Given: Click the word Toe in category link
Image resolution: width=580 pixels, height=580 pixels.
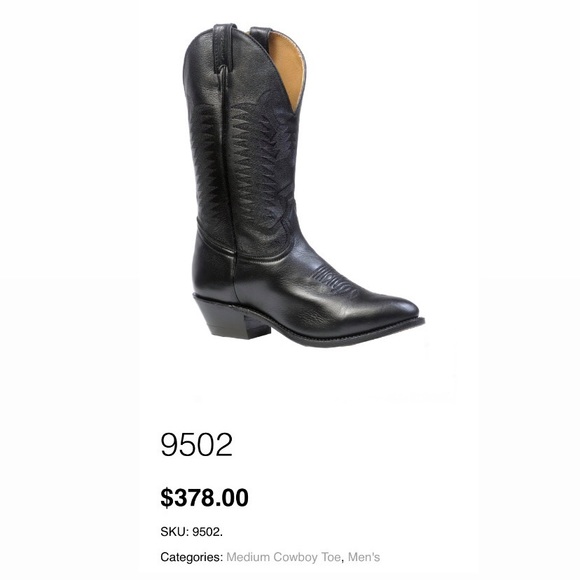Looking at the screenshot, I should (x=331, y=557).
